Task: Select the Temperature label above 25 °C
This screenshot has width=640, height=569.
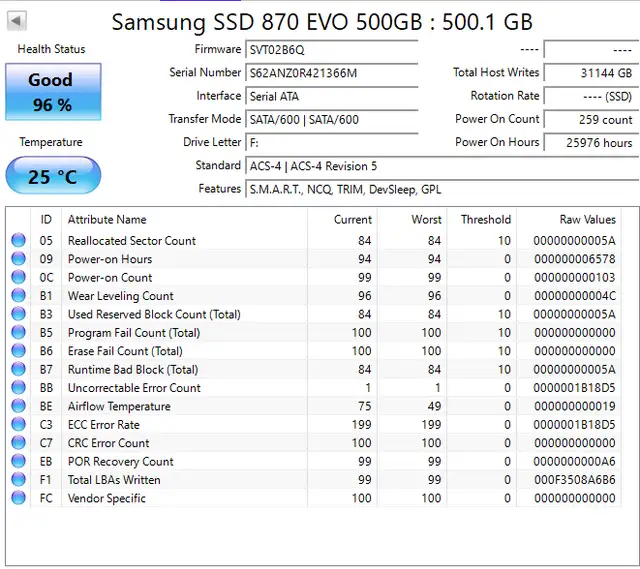Action: 51,142
